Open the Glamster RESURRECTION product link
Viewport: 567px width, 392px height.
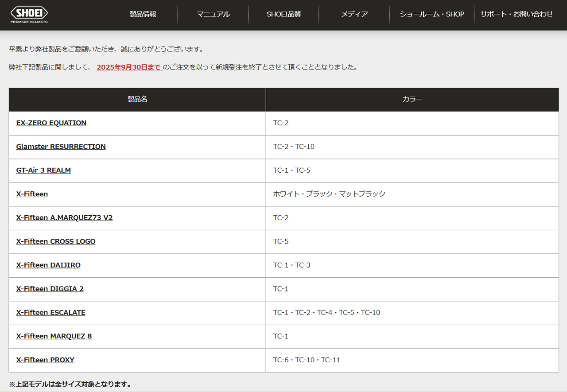[x=61, y=147]
